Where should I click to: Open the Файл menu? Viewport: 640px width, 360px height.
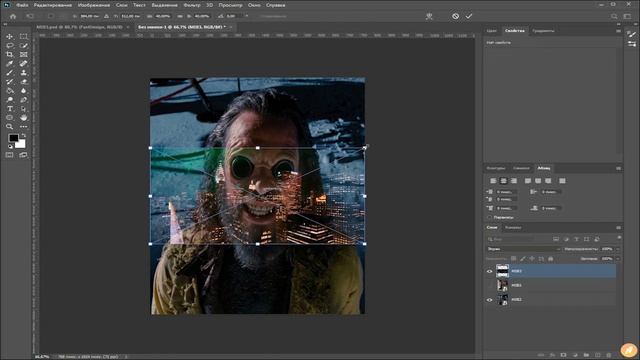coord(22,5)
